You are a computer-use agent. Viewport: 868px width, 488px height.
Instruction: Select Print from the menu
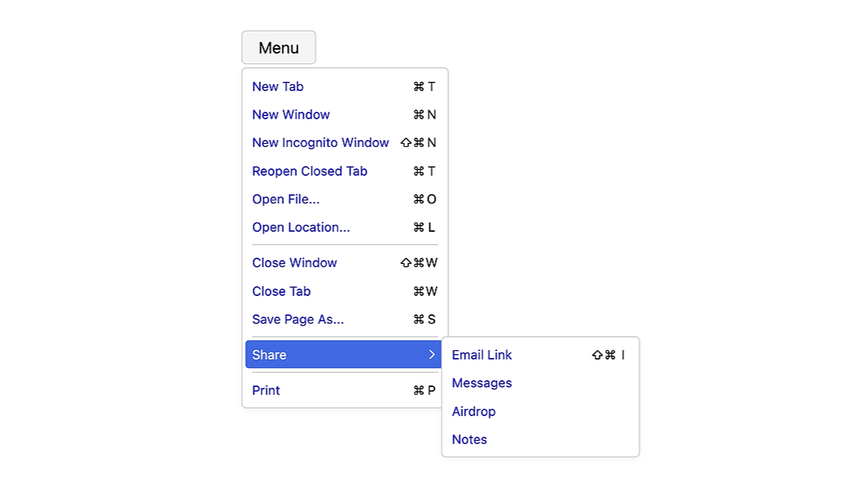pos(266,390)
